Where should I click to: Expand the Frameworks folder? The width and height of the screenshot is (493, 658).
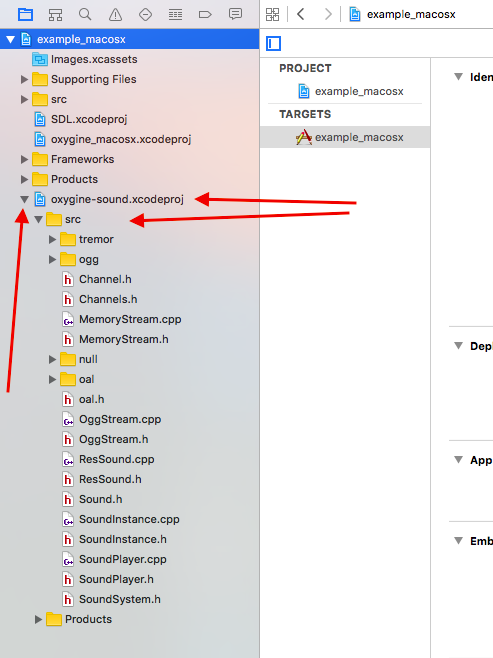[x=24, y=159]
